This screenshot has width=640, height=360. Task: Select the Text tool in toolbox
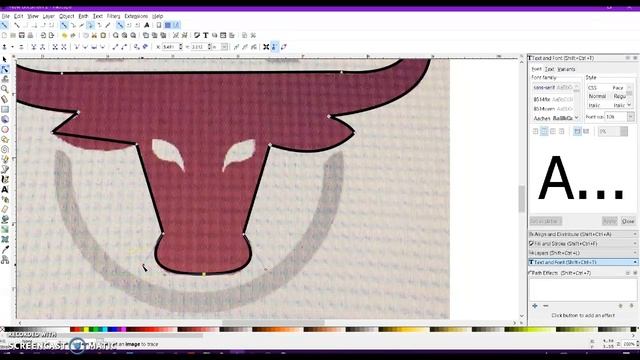click(x=5, y=189)
